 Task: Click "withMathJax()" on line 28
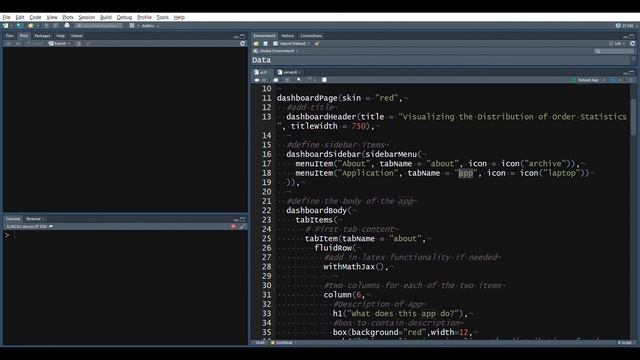pyautogui.click(x=353, y=267)
